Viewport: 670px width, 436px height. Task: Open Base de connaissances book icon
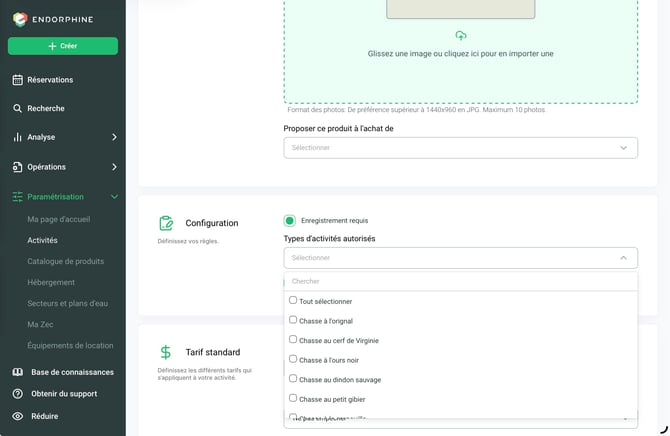click(x=18, y=372)
